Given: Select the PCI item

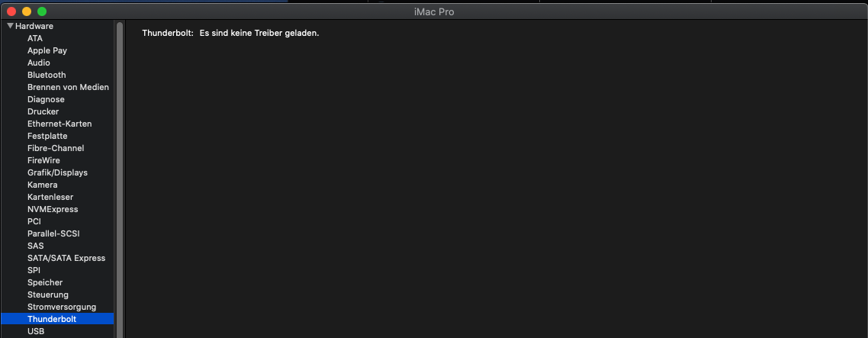Looking at the screenshot, I should coord(34,221).
